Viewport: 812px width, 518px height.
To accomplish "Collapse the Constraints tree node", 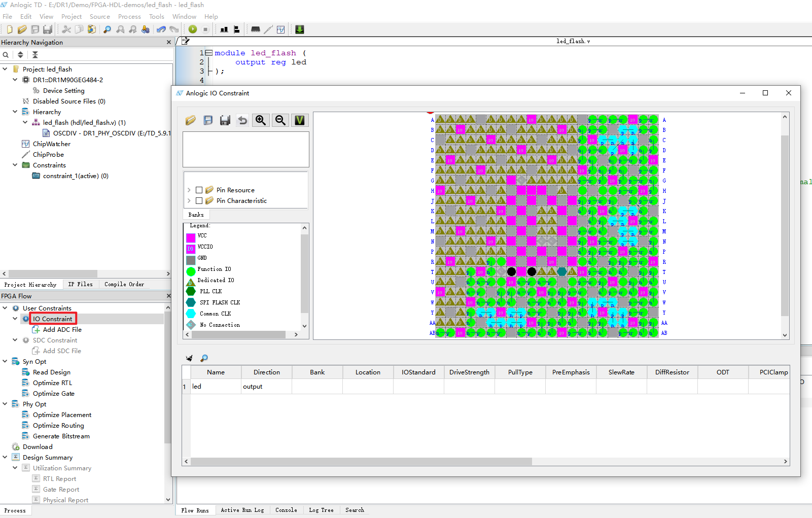I will point(15,165).
